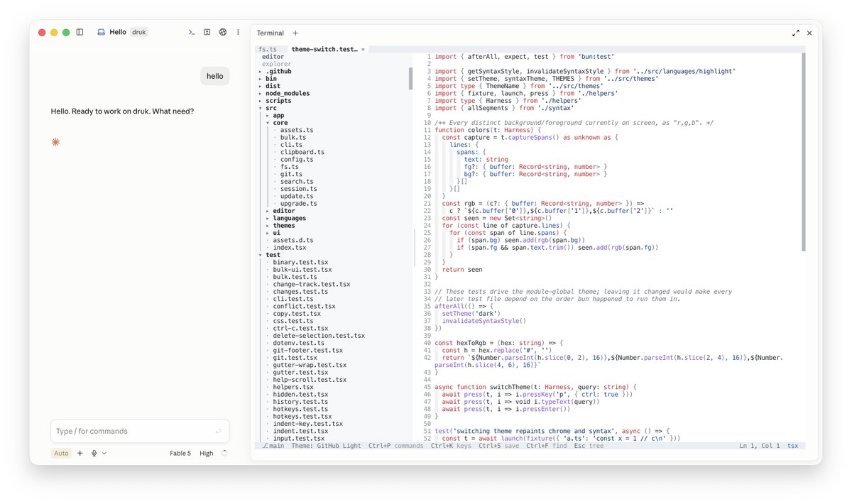Viewport: 852px width, 504px height.
Task: Click the orange asterisk thinking icon
Action: [x=55, y=142]
